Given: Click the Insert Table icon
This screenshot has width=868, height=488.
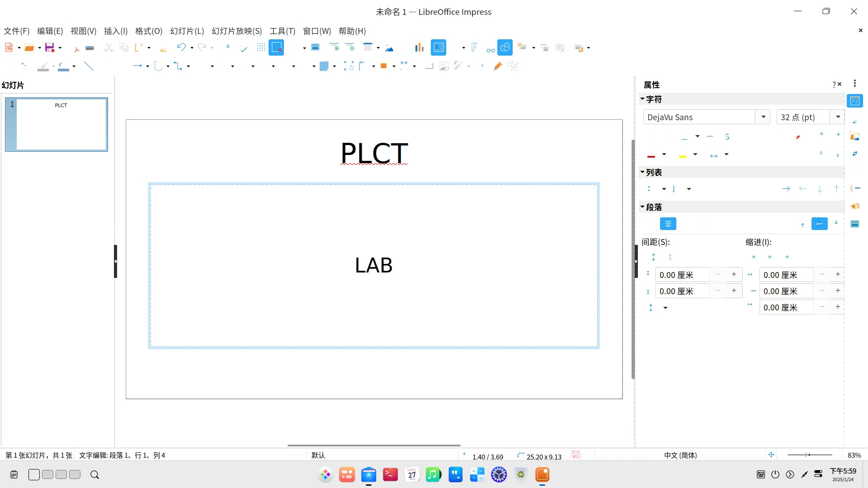Looking at the screenshot, I should coord(368,47).
